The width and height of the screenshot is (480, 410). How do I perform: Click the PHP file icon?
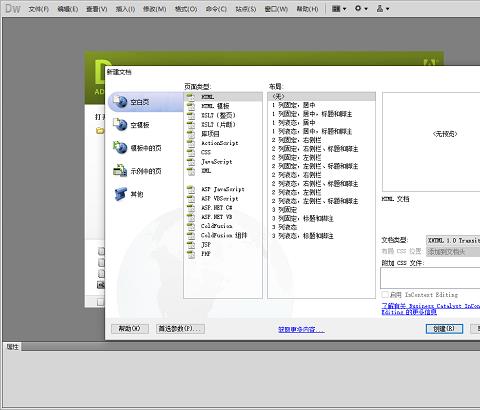point(191,254)
